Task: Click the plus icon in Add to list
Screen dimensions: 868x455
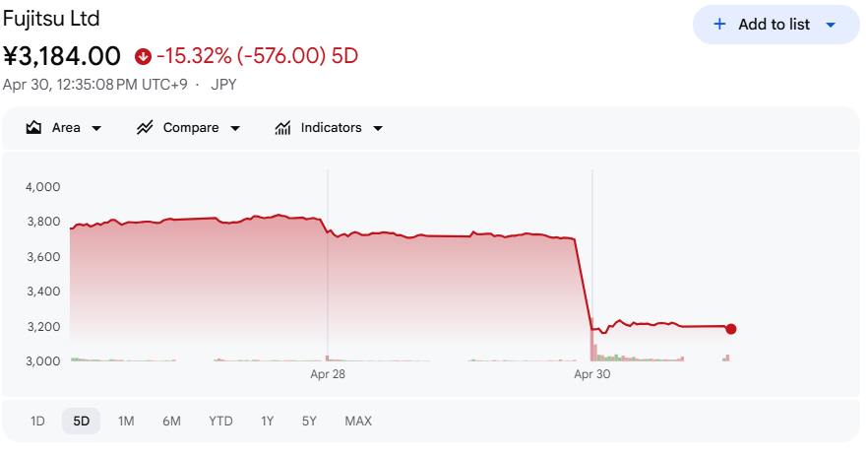Action: coord(719,25)
